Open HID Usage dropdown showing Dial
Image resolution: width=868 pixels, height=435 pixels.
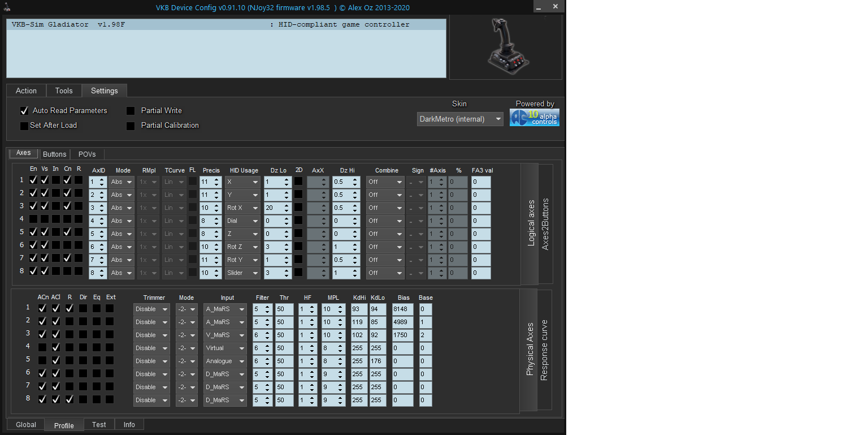[x=242, y=221]
